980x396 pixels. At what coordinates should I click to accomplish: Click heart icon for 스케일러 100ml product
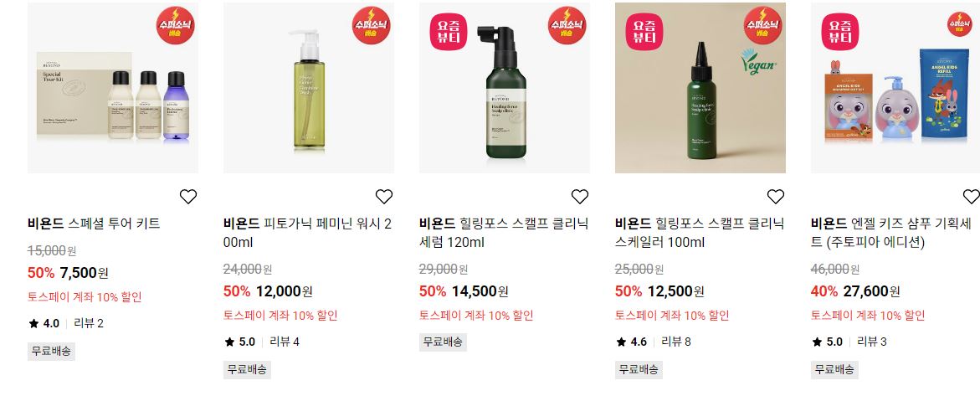(x=776, y=197)
